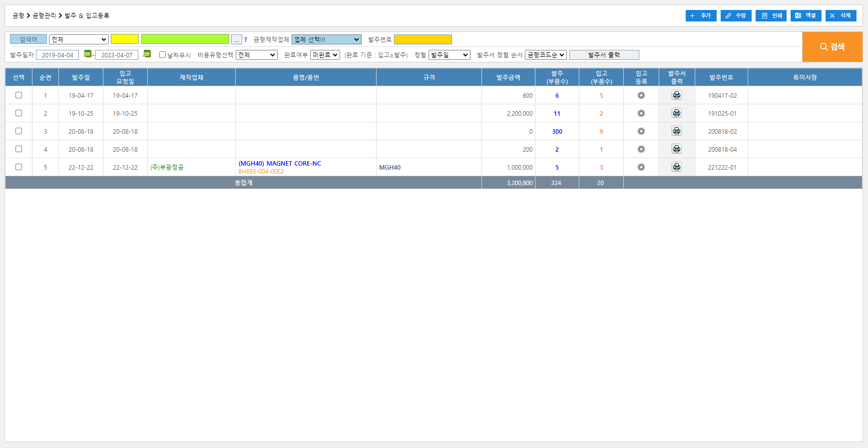
Task: Open the start date calendar picker
Action: click(87, 54)
